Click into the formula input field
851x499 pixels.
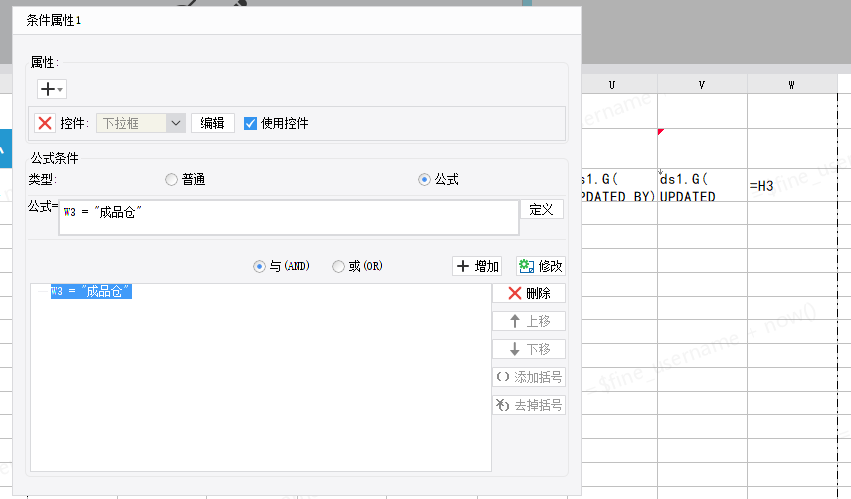click(x=289, y=217)
